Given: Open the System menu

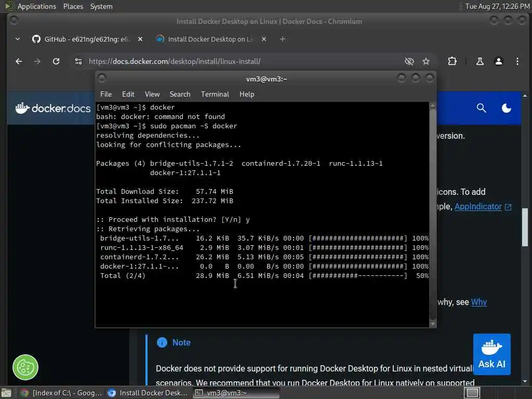Looking at the screenshot, I should pyautogui.click(x=101, y=6).
